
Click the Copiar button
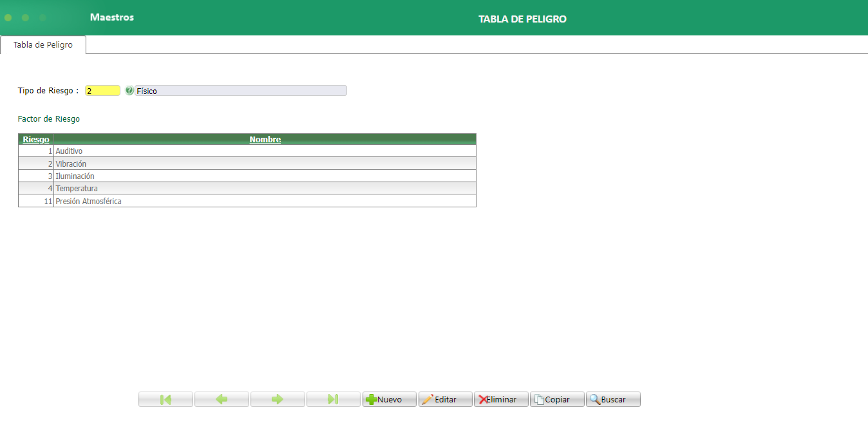pyautogui.click(x=558, y=399)
